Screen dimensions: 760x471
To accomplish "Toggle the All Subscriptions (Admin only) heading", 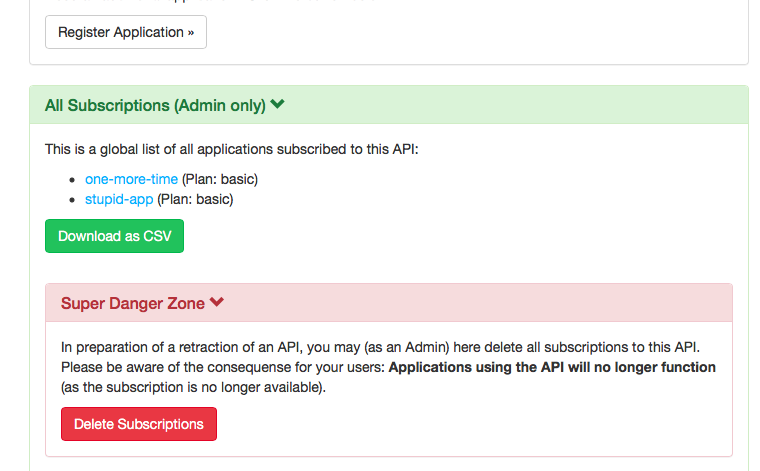I will pos(155,105).
